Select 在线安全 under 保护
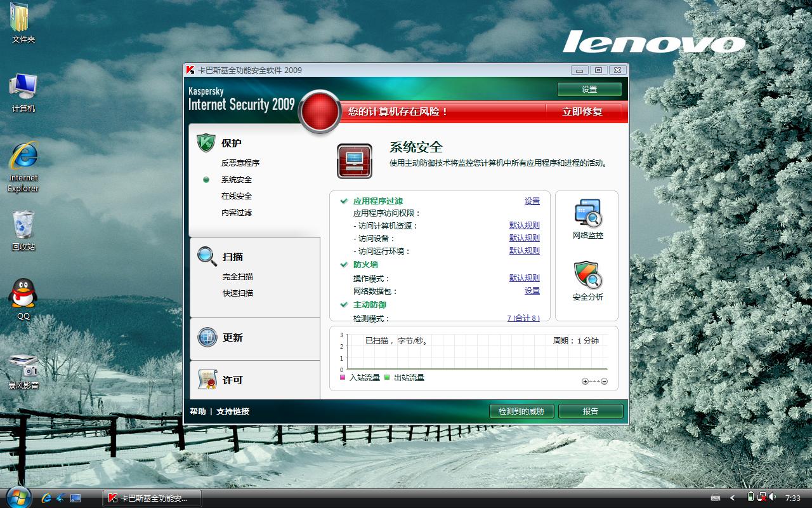This screenshot has height=508, width=812. [237, 196]
